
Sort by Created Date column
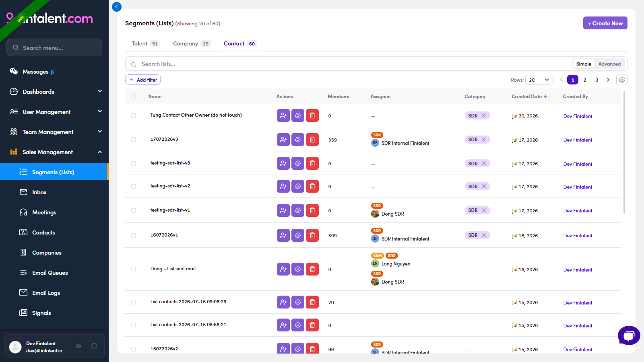529,97
